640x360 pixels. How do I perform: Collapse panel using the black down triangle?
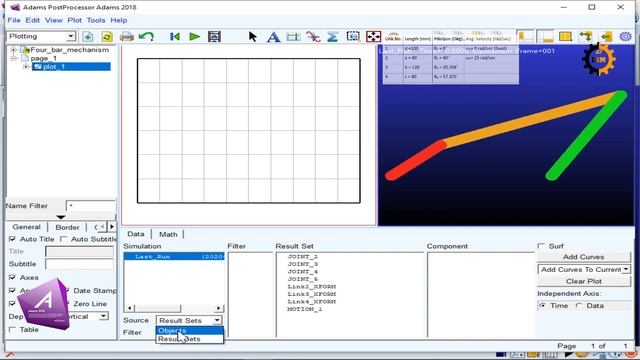coord(61,217)
